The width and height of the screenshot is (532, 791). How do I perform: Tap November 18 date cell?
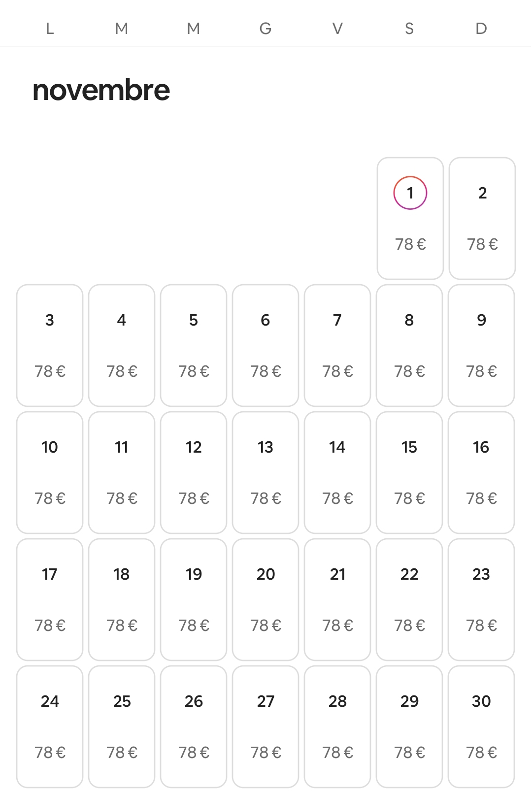point(122,599)
